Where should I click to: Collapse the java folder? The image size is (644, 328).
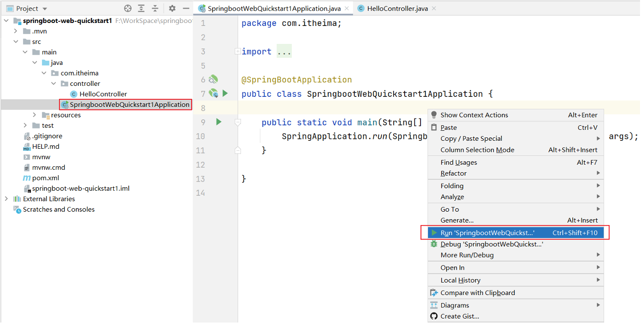34,62
